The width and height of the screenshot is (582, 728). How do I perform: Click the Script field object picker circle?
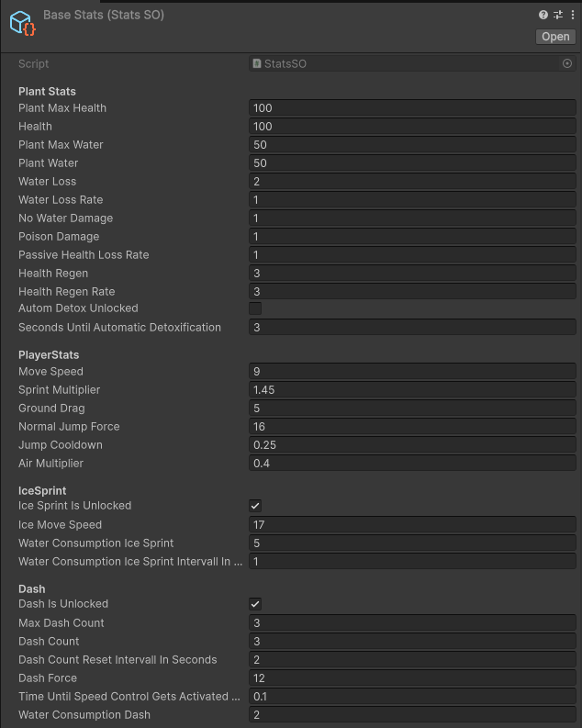[x=567, y=63]
